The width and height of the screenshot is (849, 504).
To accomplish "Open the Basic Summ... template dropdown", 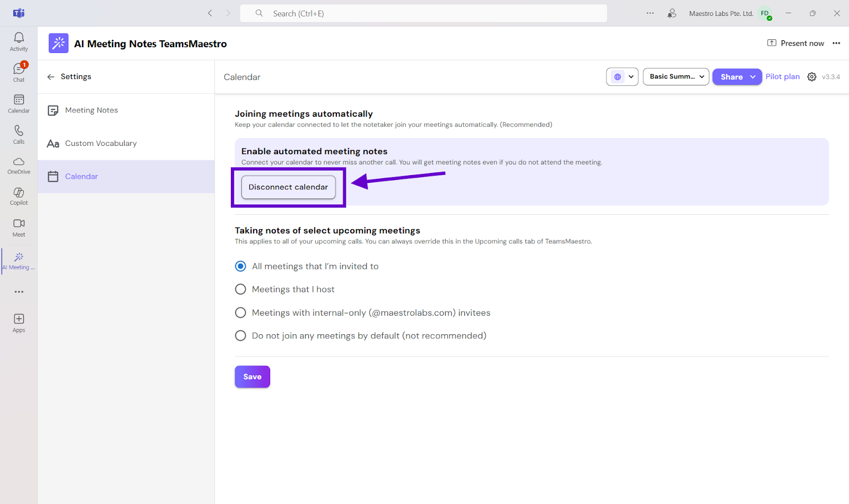I will pos(676,77).
